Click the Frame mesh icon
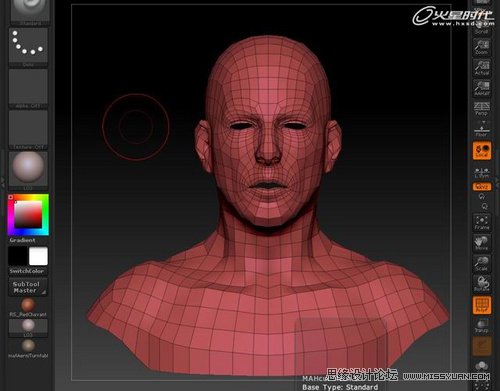The height and width of the screenshot is (391, 500). click(x=482, y=222)
